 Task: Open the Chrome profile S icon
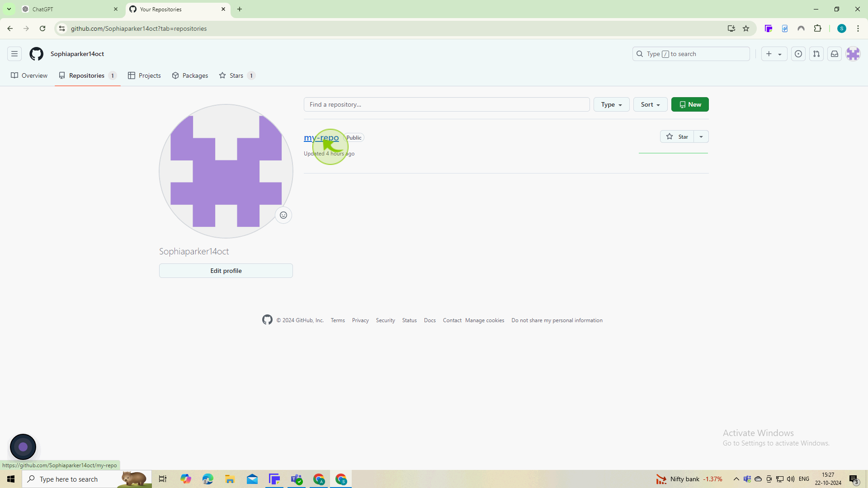(842, 28)
